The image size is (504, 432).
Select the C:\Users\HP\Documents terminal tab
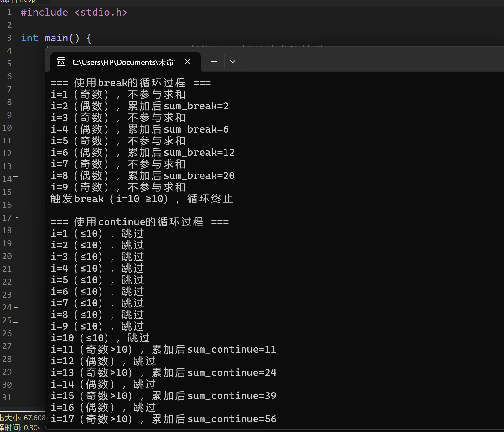pos(125,62)
